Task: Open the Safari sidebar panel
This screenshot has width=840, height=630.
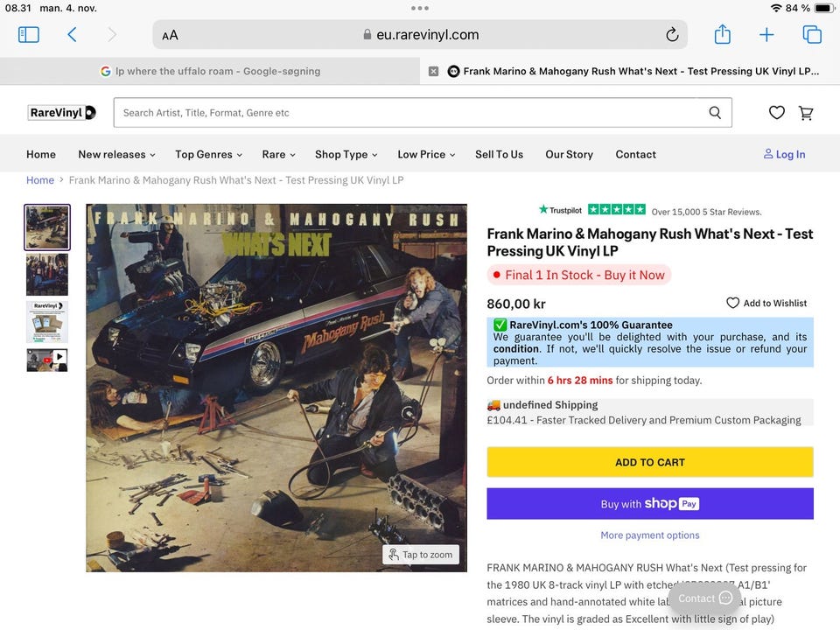Action: 28,35
